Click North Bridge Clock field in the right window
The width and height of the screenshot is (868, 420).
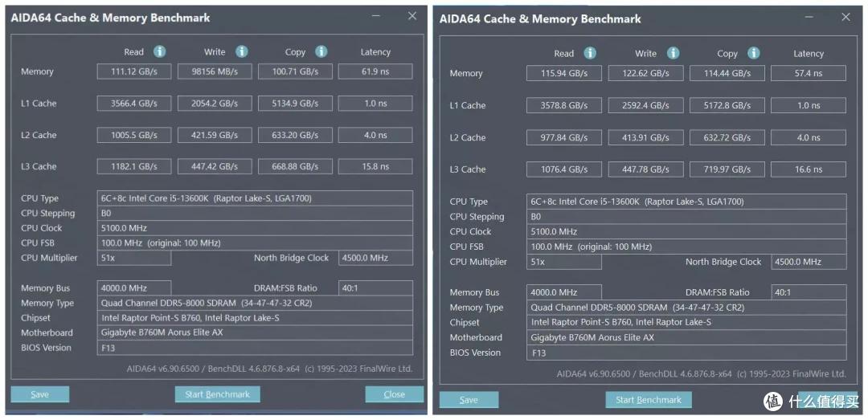pyautogui.click(x=809, y=262)
